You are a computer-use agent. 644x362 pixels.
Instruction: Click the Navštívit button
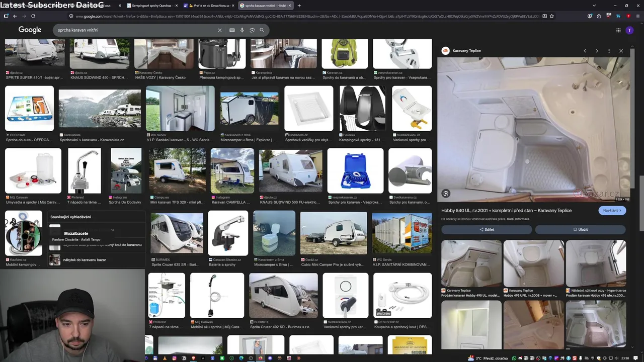612,210
